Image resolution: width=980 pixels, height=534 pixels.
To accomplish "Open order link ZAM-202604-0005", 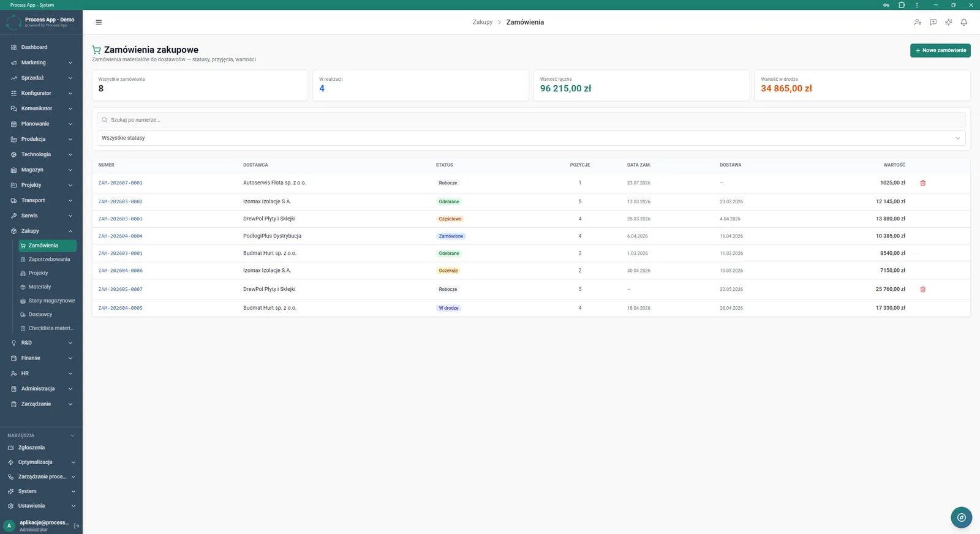I will pos(121,308).
